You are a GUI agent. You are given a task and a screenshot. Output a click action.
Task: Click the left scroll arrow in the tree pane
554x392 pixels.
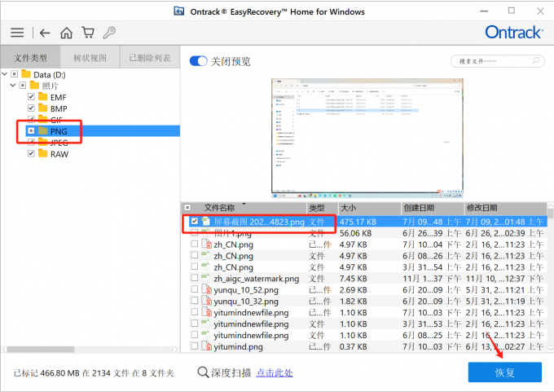(4, 350)
